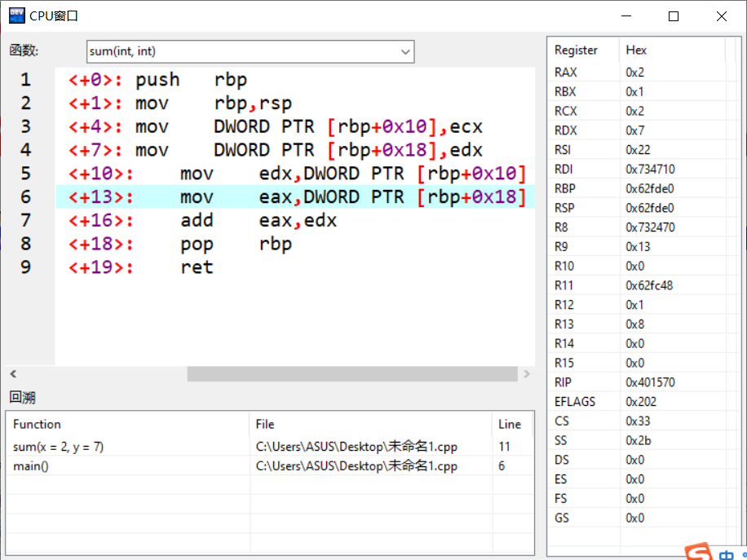Click the Register column header
The height and width of the screenshot is (560, 747).
pos(584,50)
